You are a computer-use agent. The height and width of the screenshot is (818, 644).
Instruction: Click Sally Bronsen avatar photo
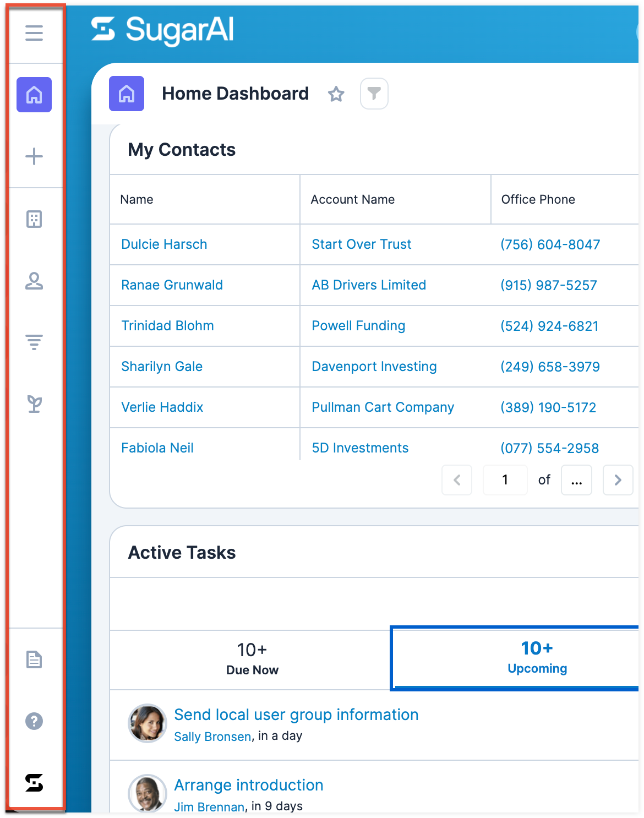(148, 723)
